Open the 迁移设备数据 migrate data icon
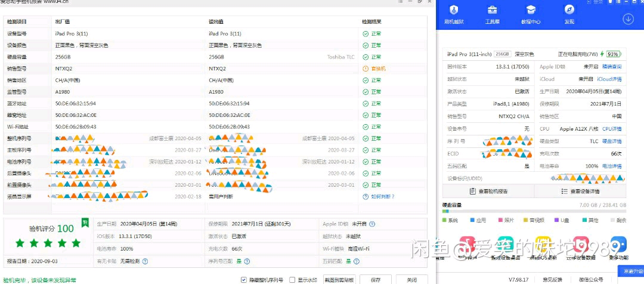The image size is (644, 284). pyautogui.click(x=581, y=245)
